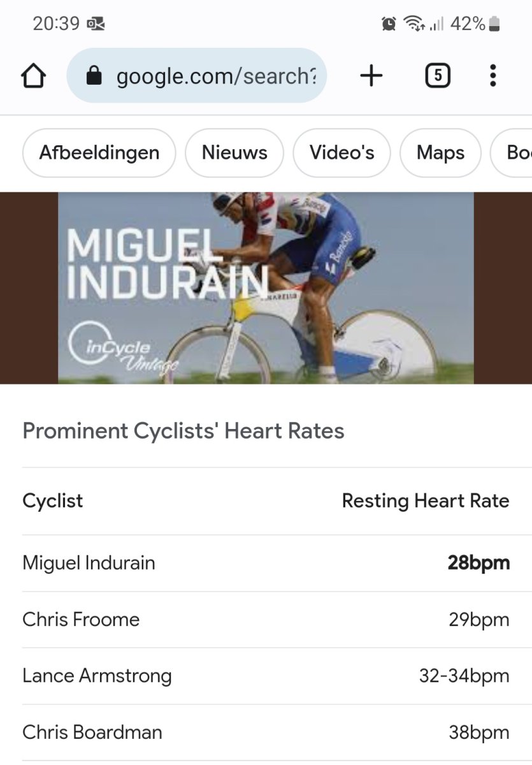The width and height of the screenshot is (532, 765).
Task: Tap the alarm icon in status bar
Action: pyautogui.click(x=388, y=24)
